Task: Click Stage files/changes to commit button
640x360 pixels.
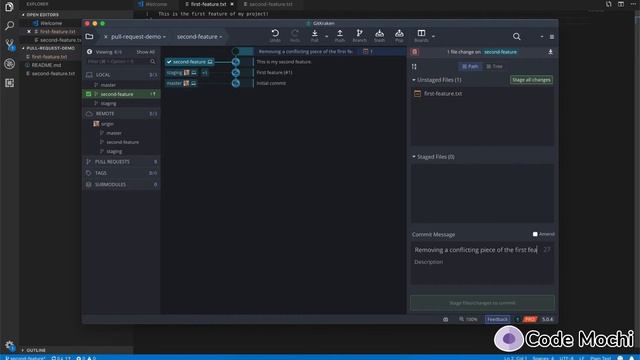Action: (x=482, y=303)
